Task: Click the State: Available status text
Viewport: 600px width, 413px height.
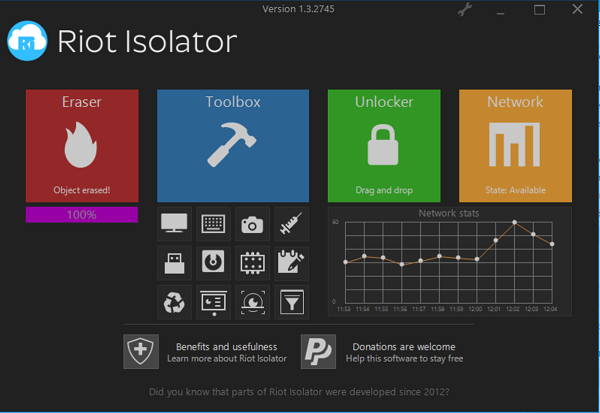Action: tap(515, 190)
